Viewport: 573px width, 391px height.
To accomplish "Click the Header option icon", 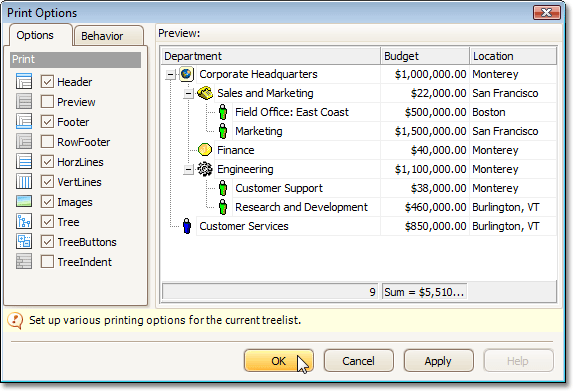I will 24,81.
